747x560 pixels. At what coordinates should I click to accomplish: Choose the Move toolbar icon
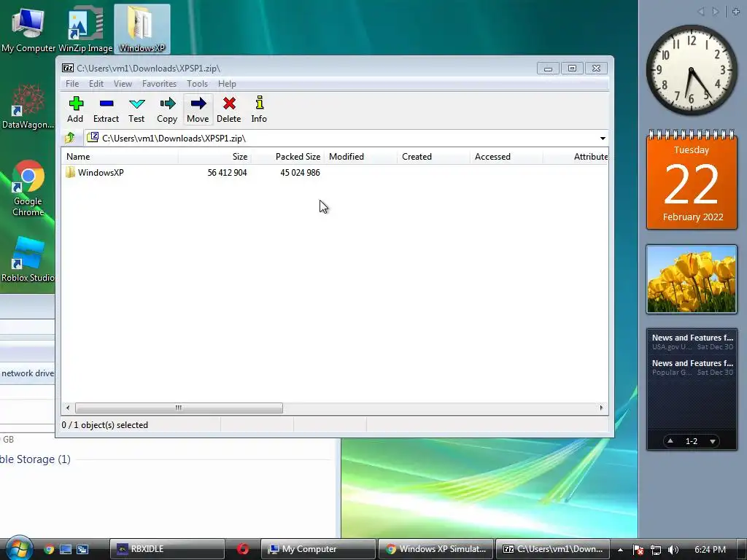(x=198, y=109)
